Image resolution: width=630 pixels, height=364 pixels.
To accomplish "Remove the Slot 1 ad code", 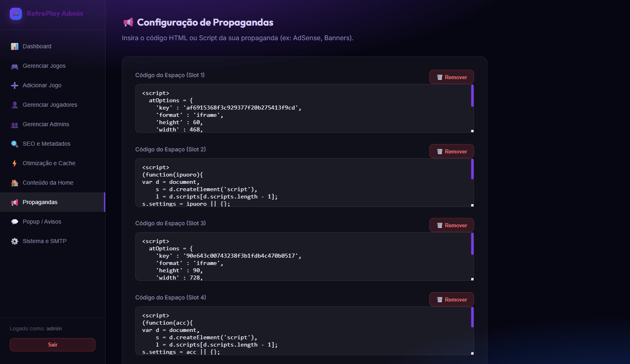I will tap(451, 77).
